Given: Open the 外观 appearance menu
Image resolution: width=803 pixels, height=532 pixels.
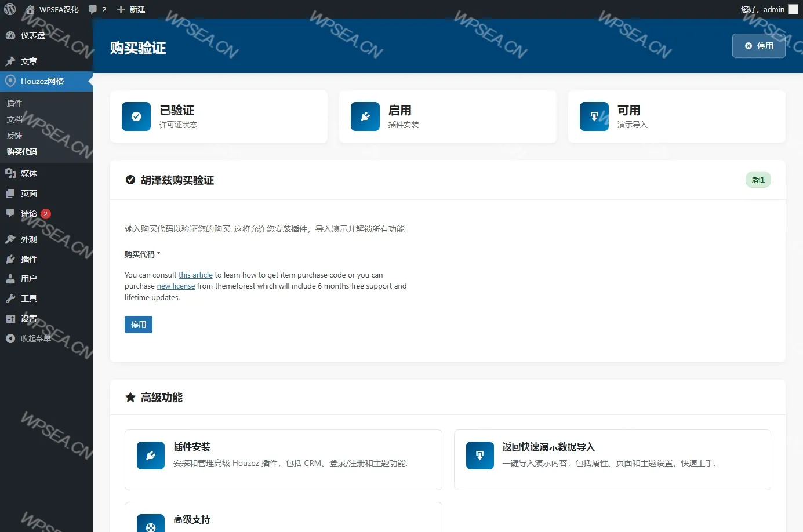Looking at the screenshot, I should point(46,239).
